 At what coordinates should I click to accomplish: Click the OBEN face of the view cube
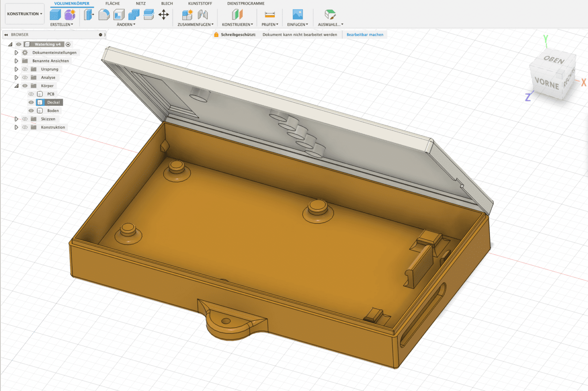pyautogui.click(x=554, y=60)
